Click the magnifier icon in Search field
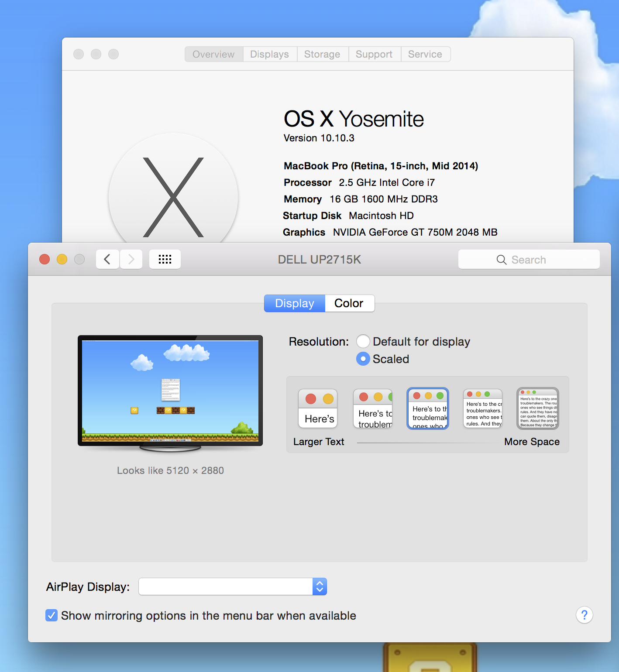The width and height of the screenshot is (619, 672). (502, 260)
